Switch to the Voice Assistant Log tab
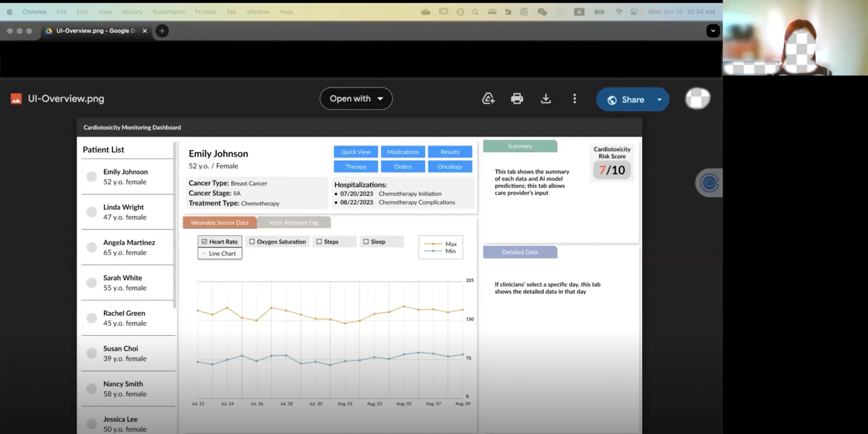The width and height of the screenshot is (868, 434). tap(293, 222)
